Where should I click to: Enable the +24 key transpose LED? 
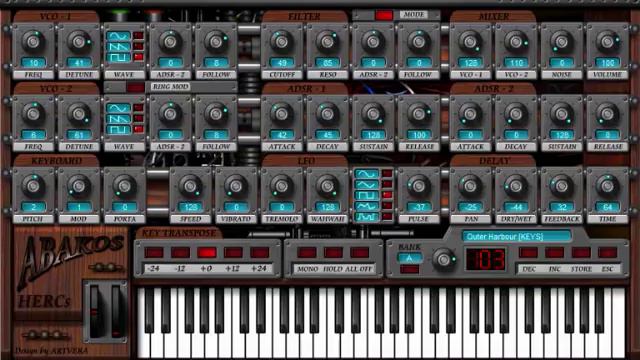click(x=260, y=252)
